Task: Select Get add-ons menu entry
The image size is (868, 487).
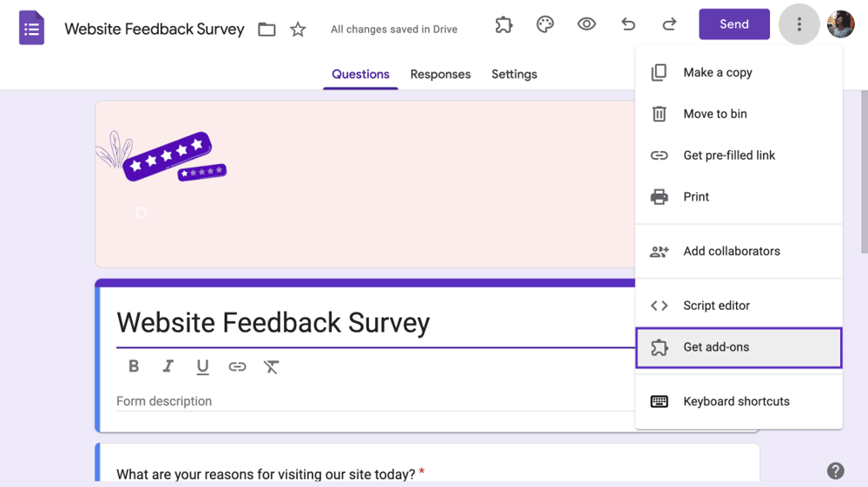Action: point(716,347)
